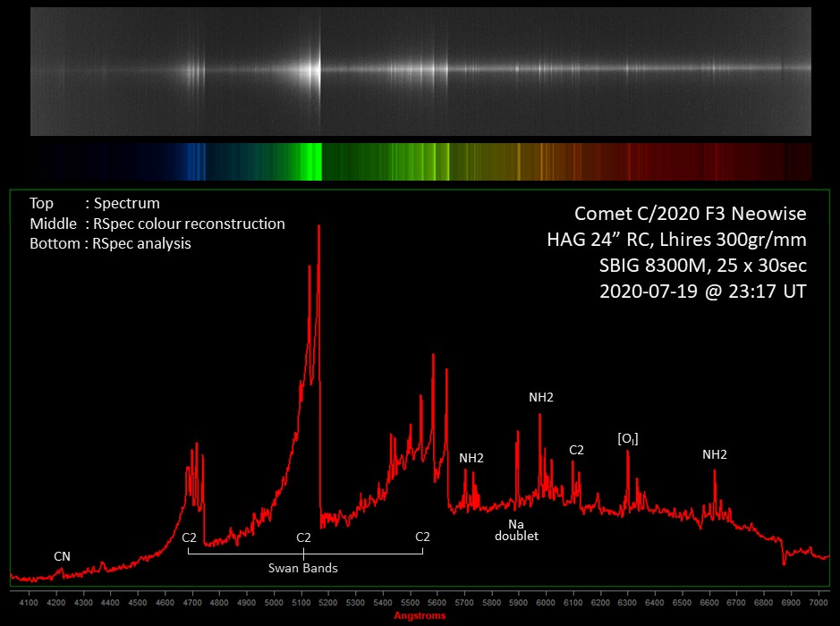The width and height of the screenshot is (840, 626).
Task: Select the C2 label near 6100 angstroms
Action: point(576,450)
